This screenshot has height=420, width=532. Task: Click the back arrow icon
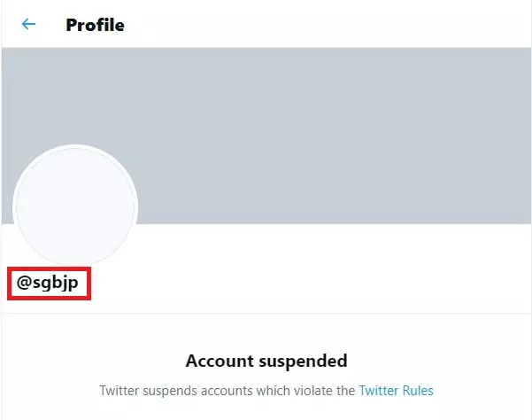click(x=28, y=24)
